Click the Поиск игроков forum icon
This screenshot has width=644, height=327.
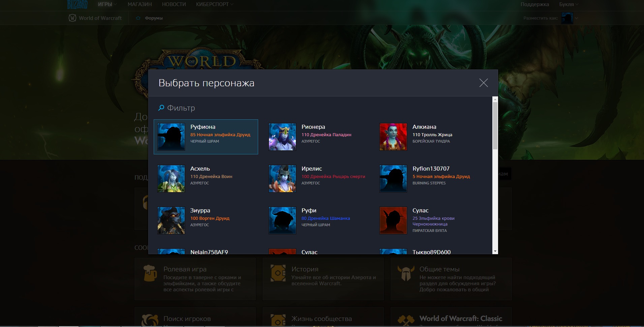point(150,320)
